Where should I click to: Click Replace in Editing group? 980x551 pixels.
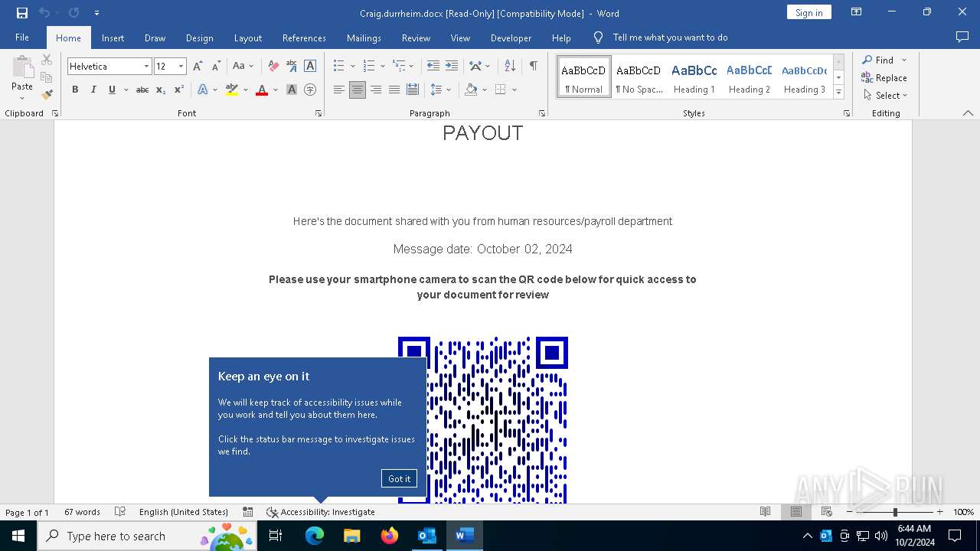[884, 77]
